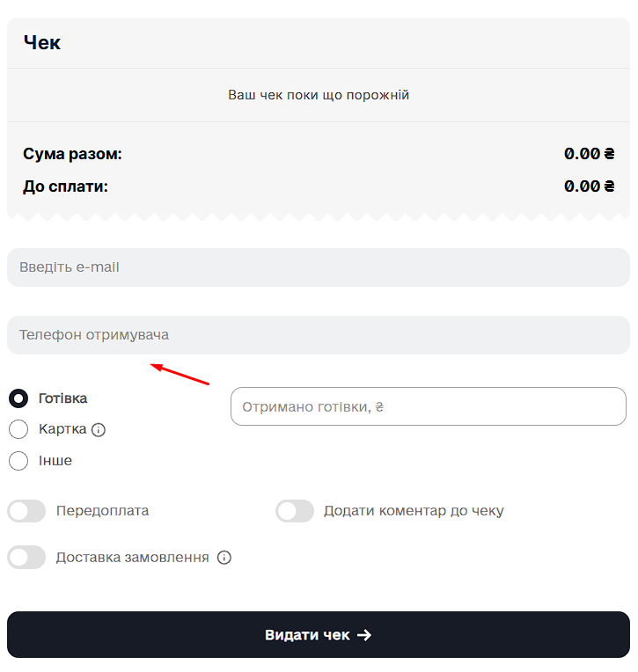Click the Сума разом amount value
Image resolution: width=638 pixels, height=672 pixels.
point(589,154)
